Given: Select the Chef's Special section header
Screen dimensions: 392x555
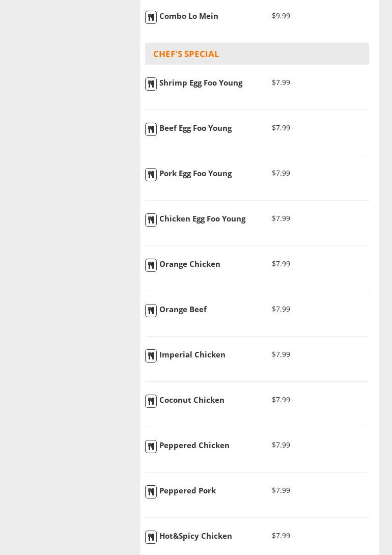Looking at the screenshot, I should tap(186, 54).
